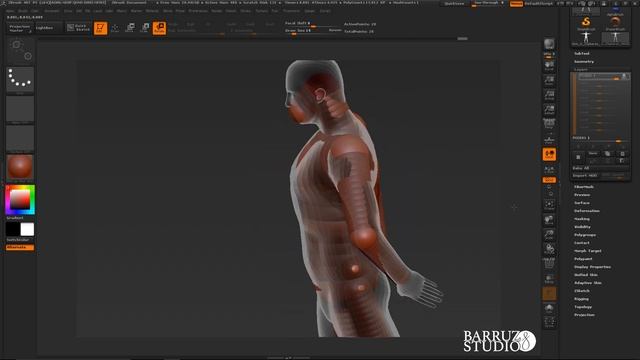
Task: Pick a color in the color picker
Action: (x=20, y=200)
